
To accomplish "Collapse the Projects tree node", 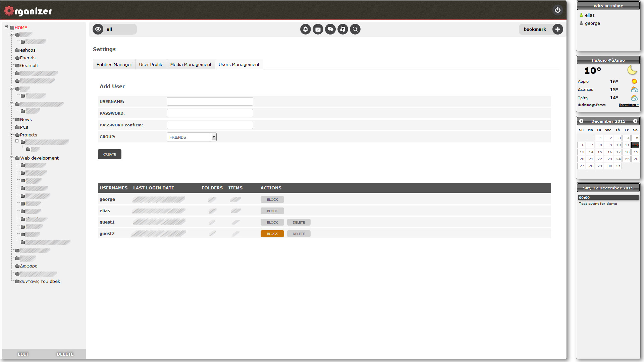I will pyautogui.click(x=11, y=134).
